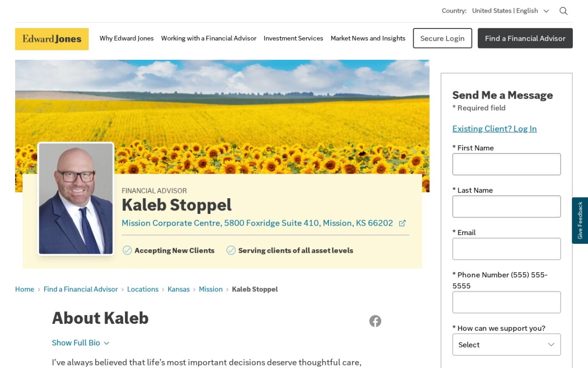Click Existing Client? Log In link
The image size is (588, 368).
[x=494, y=129]
